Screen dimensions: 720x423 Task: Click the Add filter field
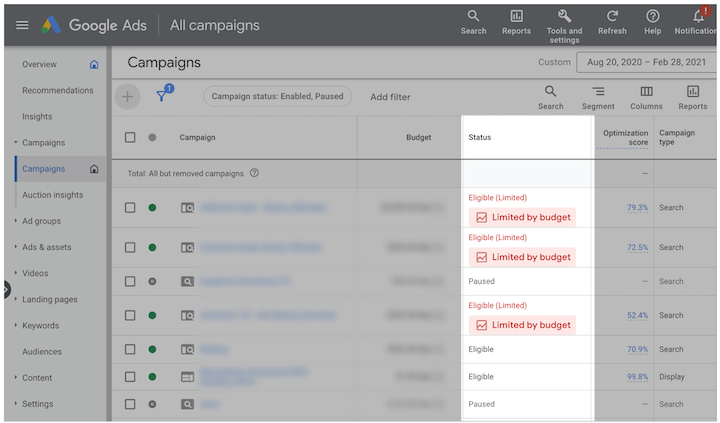click(390, 97)
